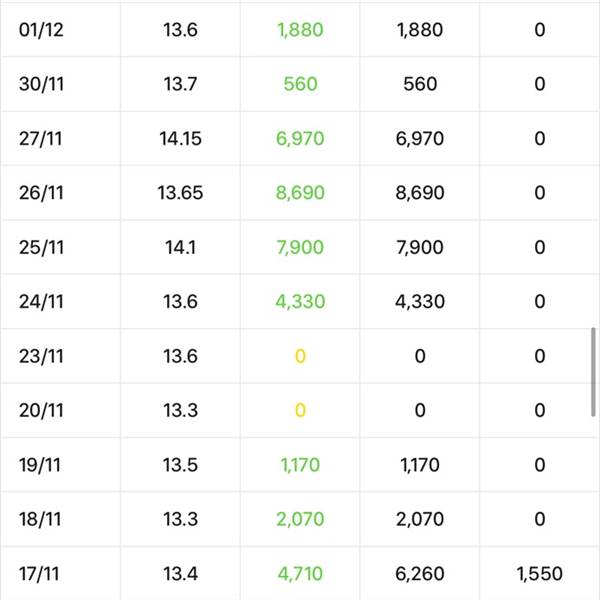Select the 26/11 date cell
The height and width of the screenshot is (600, 600).
[41, 193]
